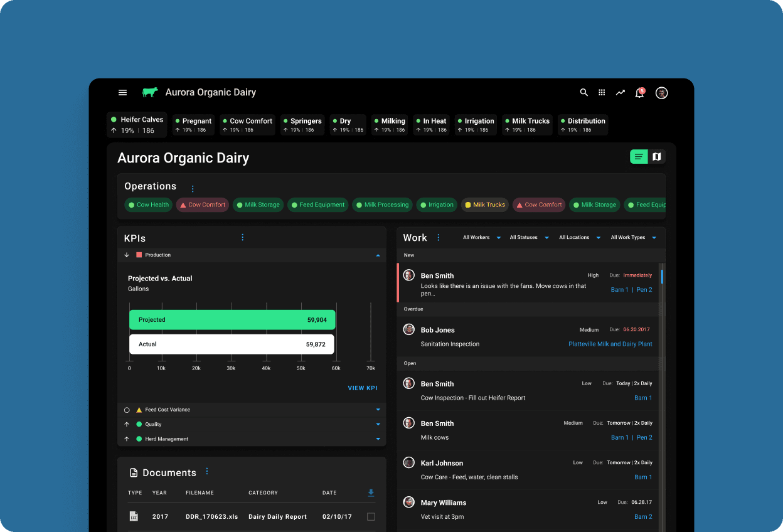Click the white Actual bar 59,872
Viewport: 783px width, 532px height.
coord(232,344)
